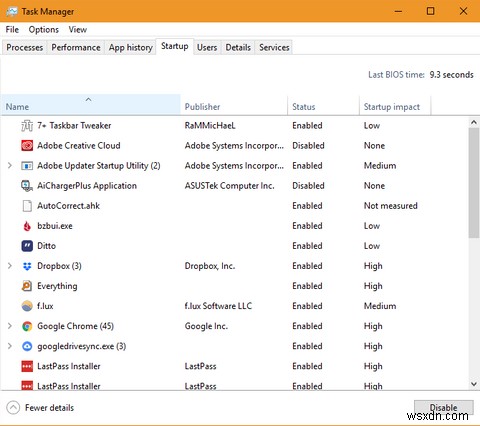This screenshot has height=426, width=480.
Task: Click the googledrivesync.exe icon
Action: (x=27, y=346)
